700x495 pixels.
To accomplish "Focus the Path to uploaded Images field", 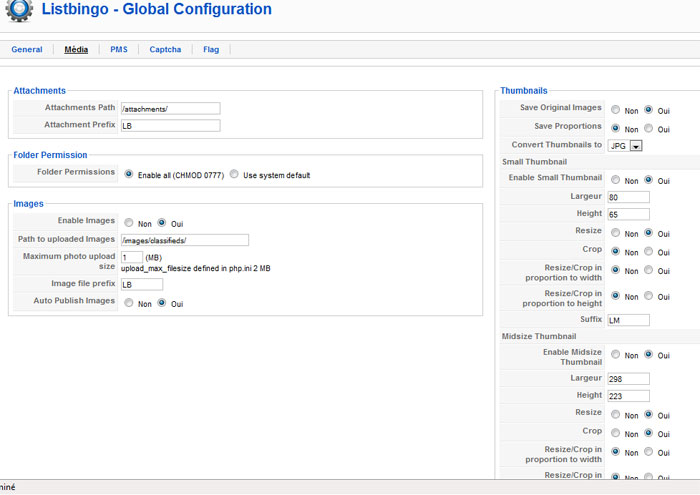I will 183,240.
